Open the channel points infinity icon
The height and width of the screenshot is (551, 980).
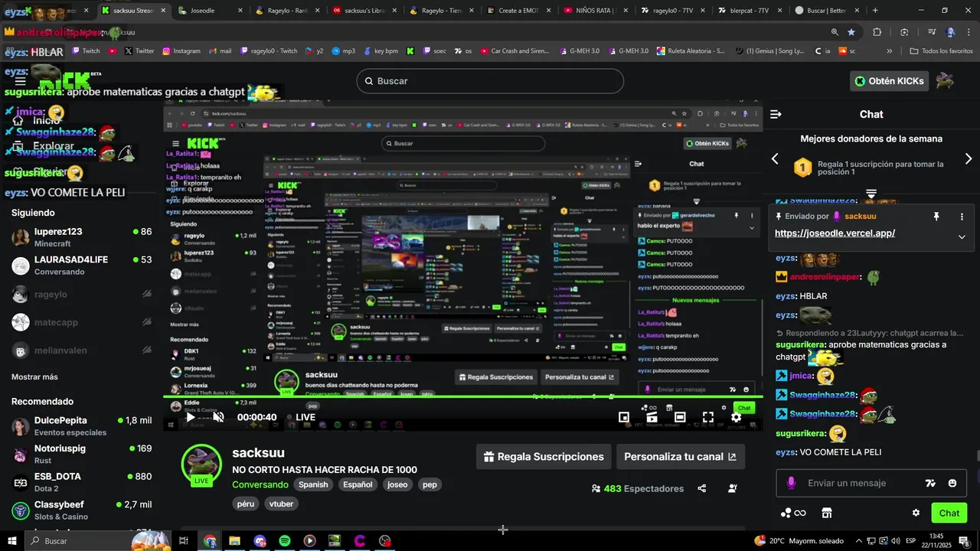click(793, 513)
